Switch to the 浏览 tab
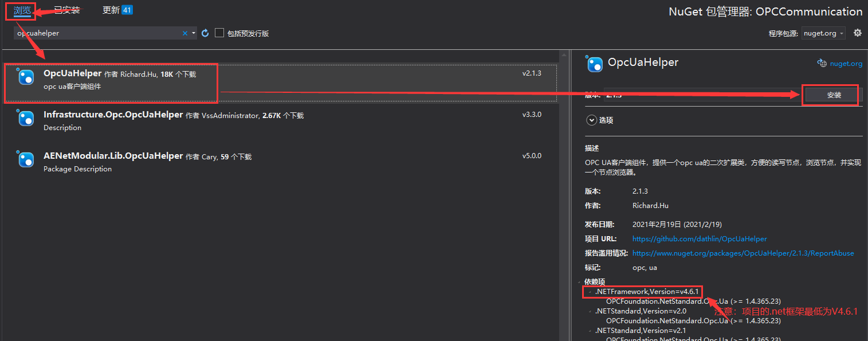The width and height of the screenshot is (868, 341). pos(22,10)
